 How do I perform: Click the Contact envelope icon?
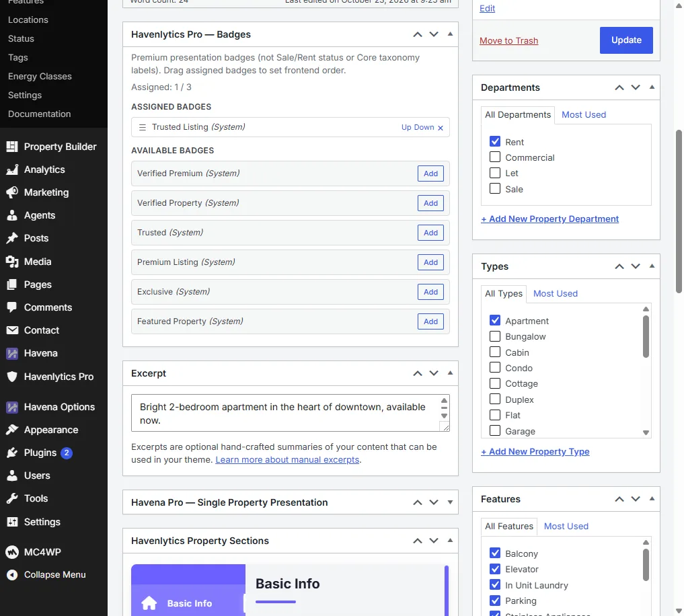(x=12, y=330)
